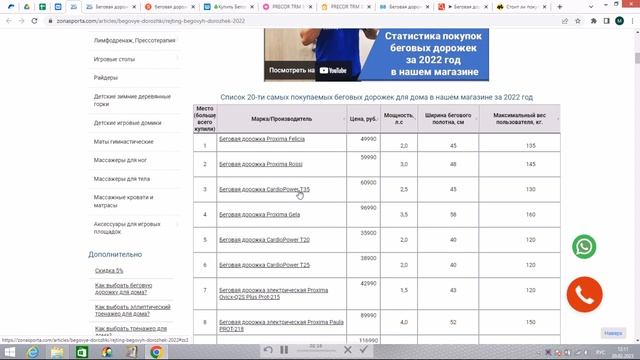
Task: Click the Скидка 5% link
Action: (x=109, y=271)
